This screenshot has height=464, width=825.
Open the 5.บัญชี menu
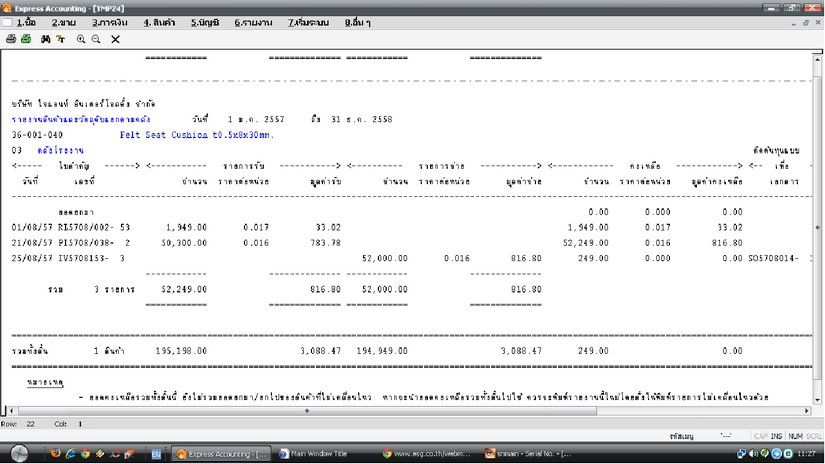click(206, 22)
